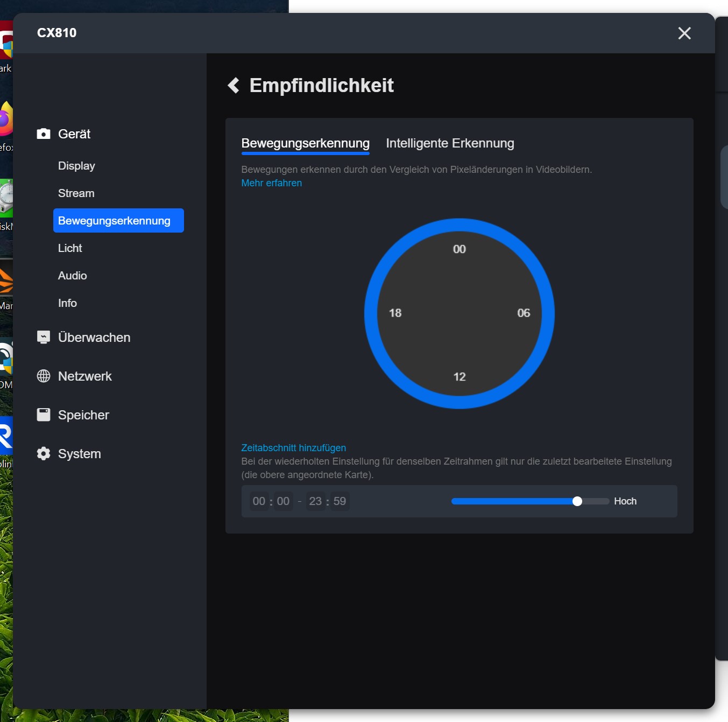Click Zeitabschnitt hinzufügen link
The width and height of the screenshot is (728, 722).
click(x=294, y=448)
